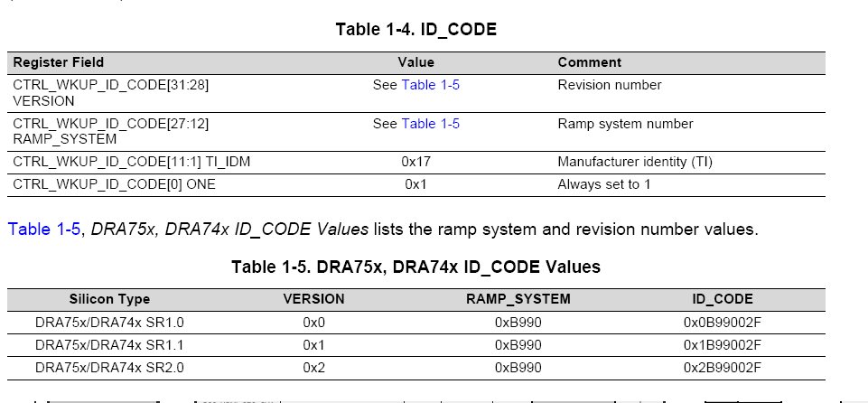The height and width of the screenshot is (403, 868).
Task: Click '0xB990' in the SR2.0 row
Action: pyautogui.click(x=518, y=368)
